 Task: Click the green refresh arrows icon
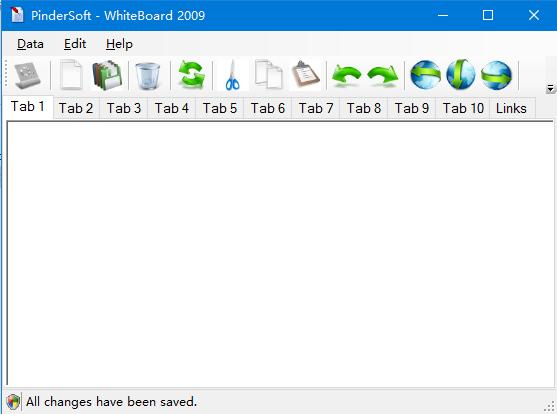[191, 74]
